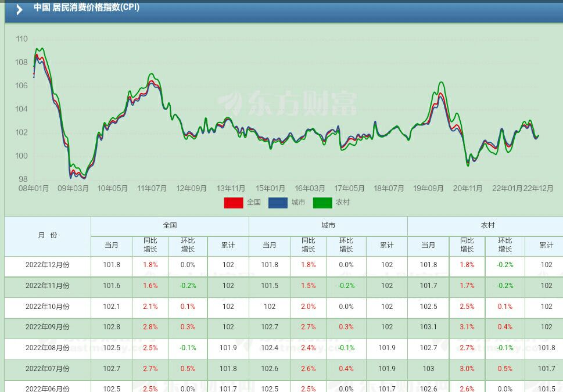
Task: Click the 全国 table section header
Action: pos(169,225)
